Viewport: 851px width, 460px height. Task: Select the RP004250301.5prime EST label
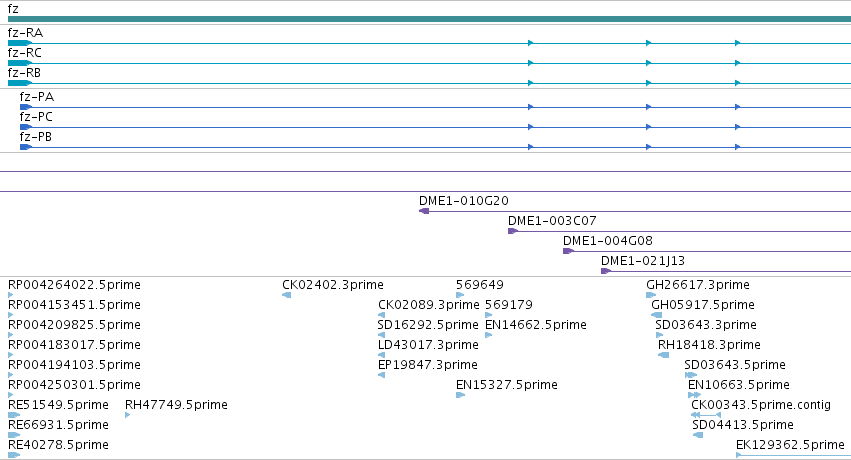pyautogui.click(x=74, y=385)
